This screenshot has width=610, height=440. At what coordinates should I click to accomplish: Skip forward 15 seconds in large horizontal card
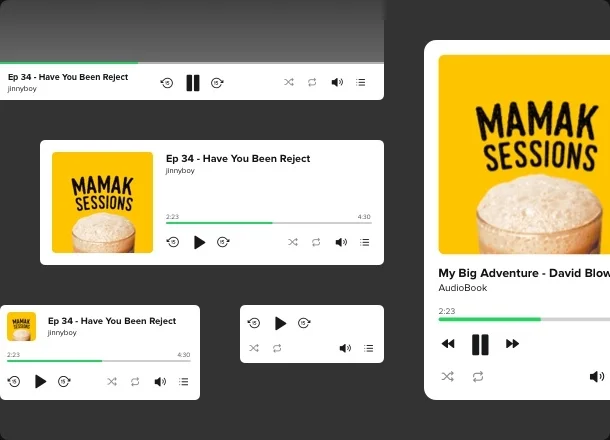(223, 242)
